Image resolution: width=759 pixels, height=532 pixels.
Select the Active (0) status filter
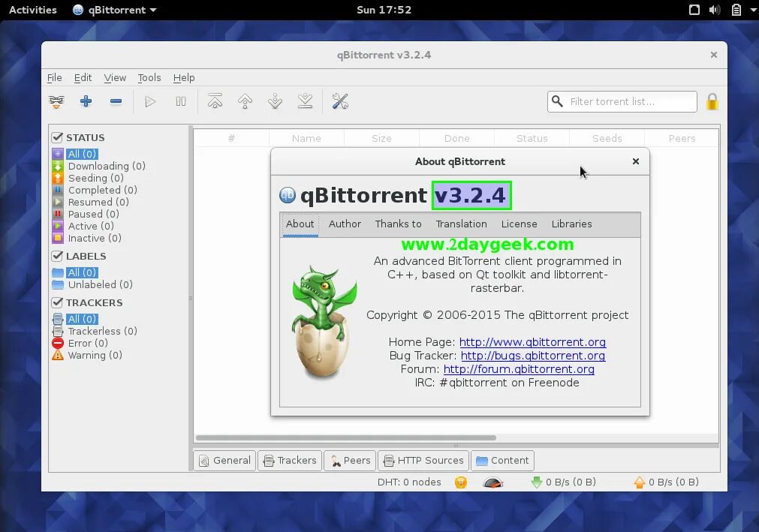tap(91, 227)
